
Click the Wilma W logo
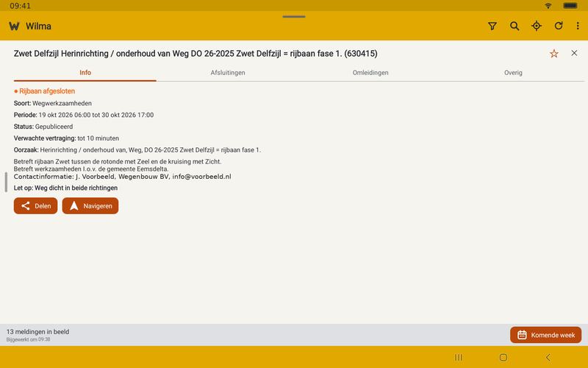(x=14, y=26)
